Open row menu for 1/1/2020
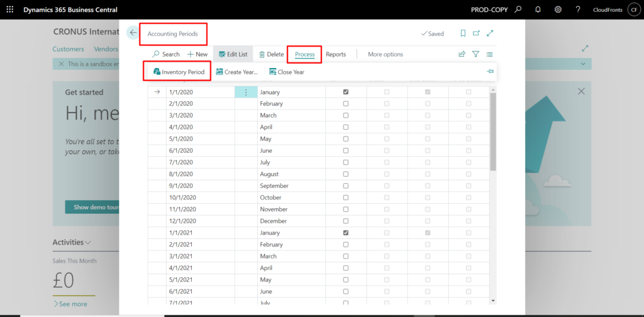The image size is (644, 317). coord(246,92)
